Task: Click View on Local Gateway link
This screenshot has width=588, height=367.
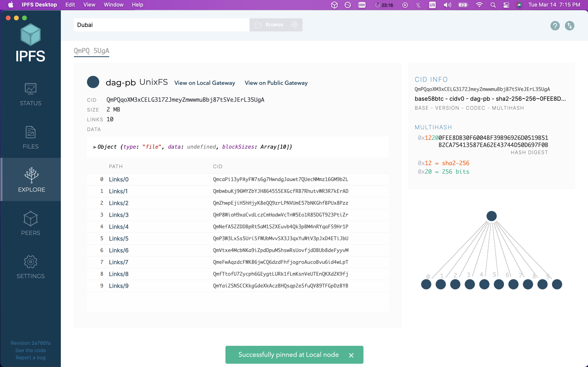Action: (205, 83)
